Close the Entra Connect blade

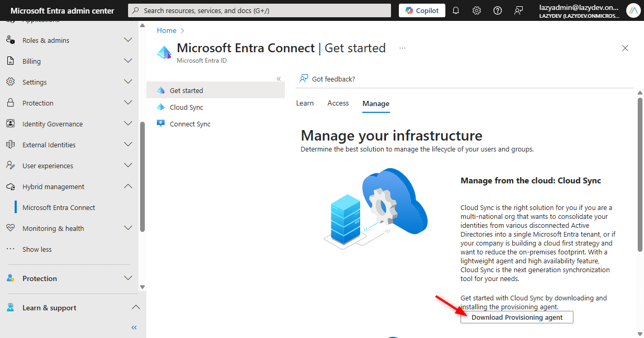(x=625, y=48)
